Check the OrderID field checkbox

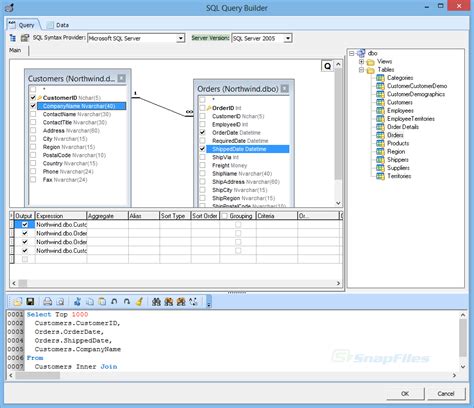tap(202, 108)
